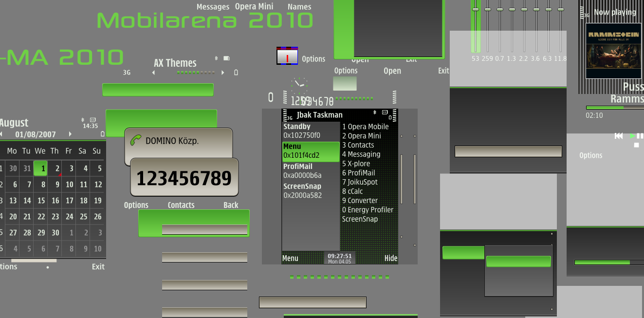Screen dimensions: 644x318
Task: Click the dialed number 123456789
Action: [184, 178]
